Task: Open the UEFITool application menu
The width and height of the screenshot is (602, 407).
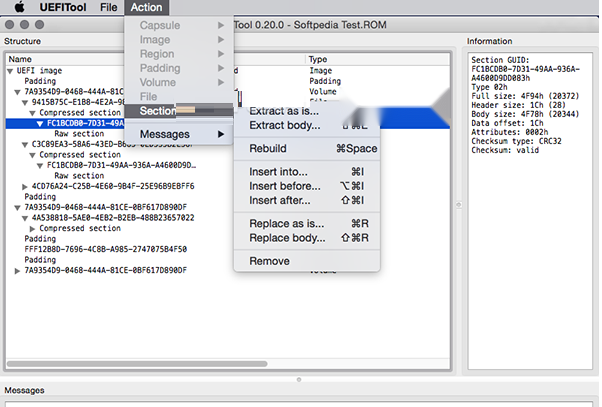Action: tap(62, 8)
